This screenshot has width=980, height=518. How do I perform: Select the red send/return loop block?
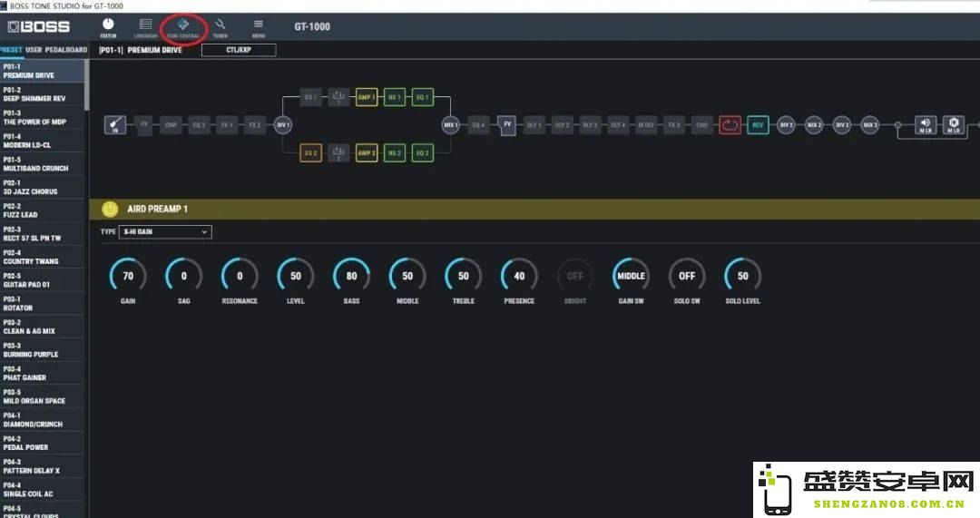tap(730, 125)
